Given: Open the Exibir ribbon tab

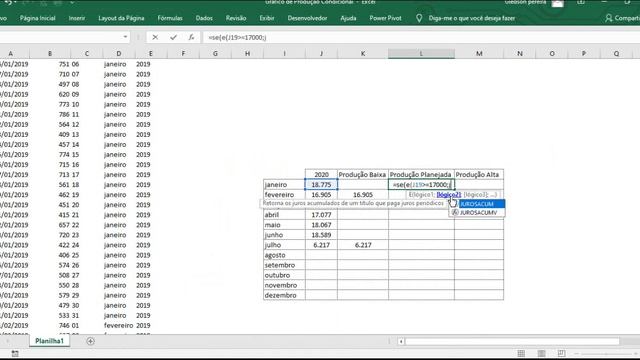Looking at the screenshot, I should pos(267,18).
